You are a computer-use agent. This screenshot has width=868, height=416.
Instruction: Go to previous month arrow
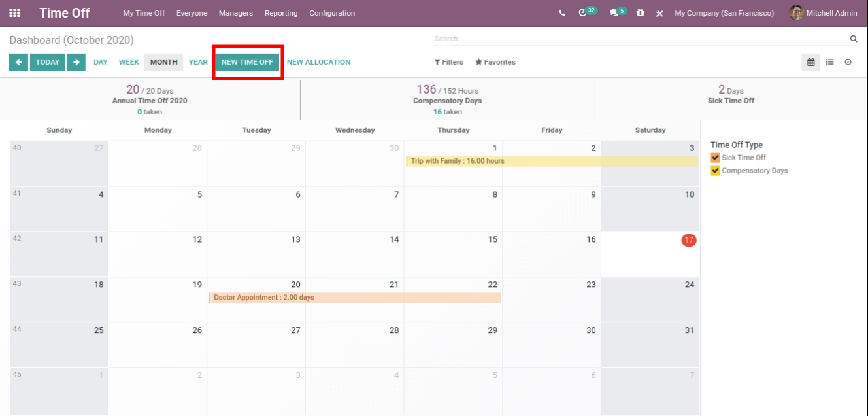tap(18, 62)
